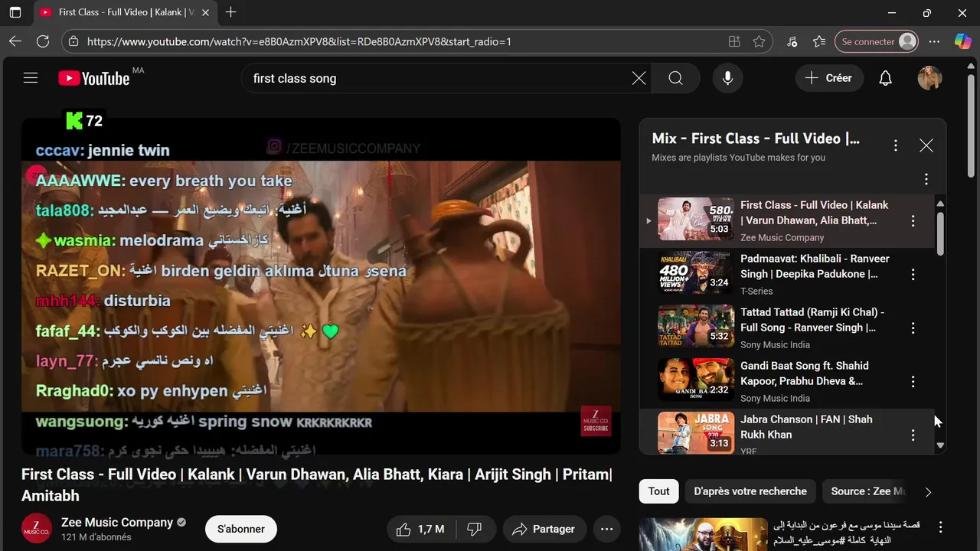Click the playlist scrollbar up arrow
Screen dimensions: 980x551
point(940,204)
